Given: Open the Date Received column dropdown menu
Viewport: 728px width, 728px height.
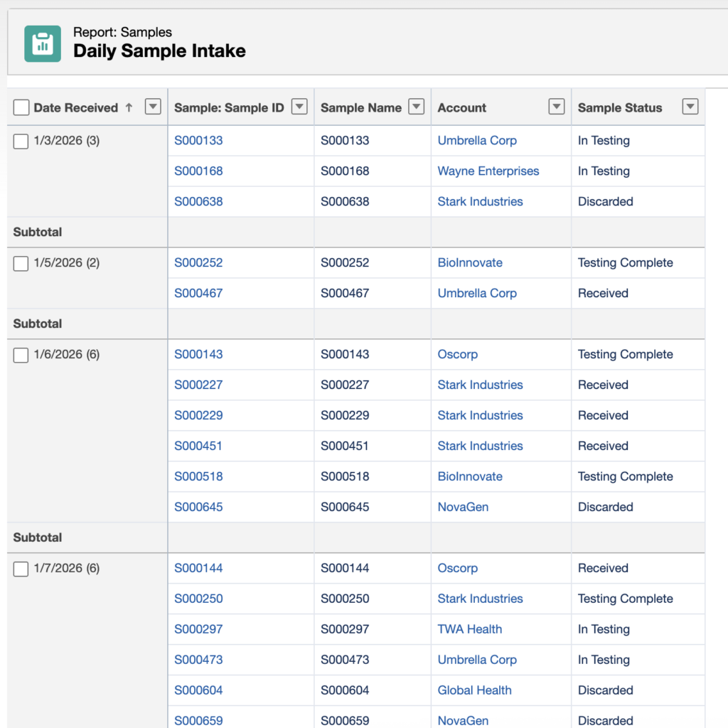Looking at the screenshot, I should coord(153,107).
